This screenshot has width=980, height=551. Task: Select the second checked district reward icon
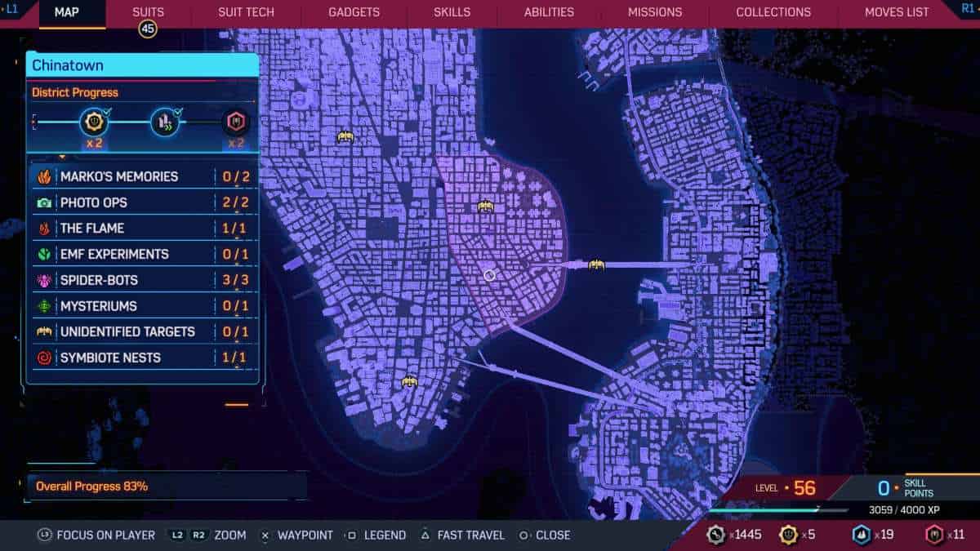point(165,123)
